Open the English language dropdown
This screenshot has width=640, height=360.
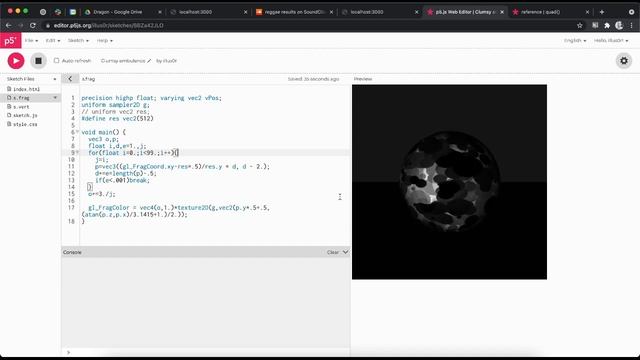(x=575, y=40)
